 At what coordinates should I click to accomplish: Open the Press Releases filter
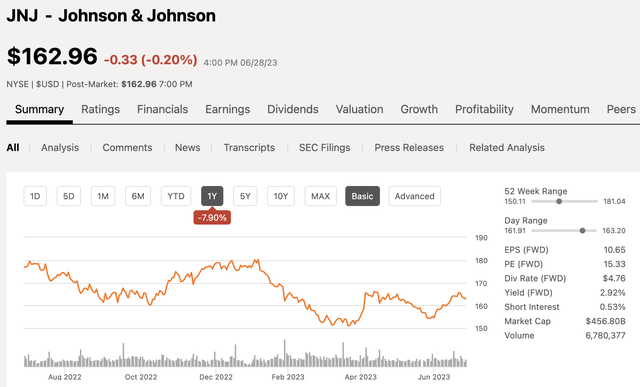[409, 148]
